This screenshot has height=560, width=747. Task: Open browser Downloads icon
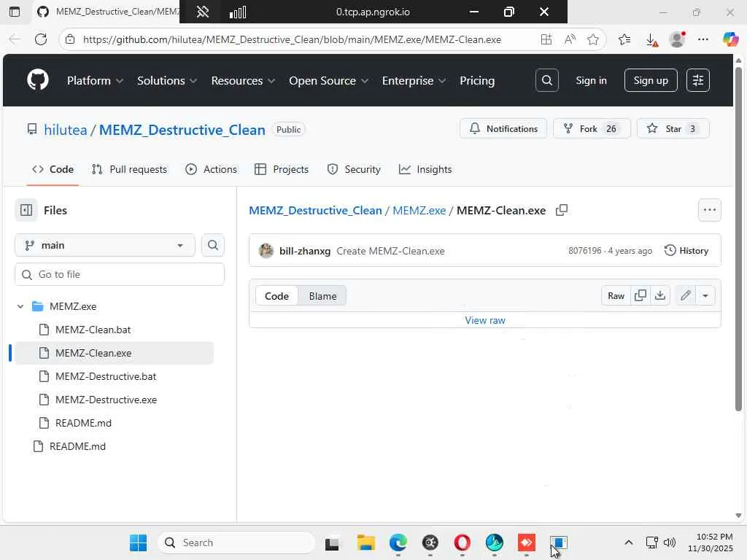(651, 39)
